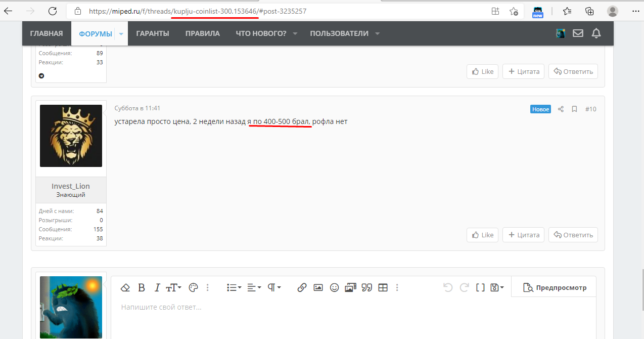Viewport: 644px width, 339px height.
Task: Click Ответить on the upper post
Action: pos(573,71)
